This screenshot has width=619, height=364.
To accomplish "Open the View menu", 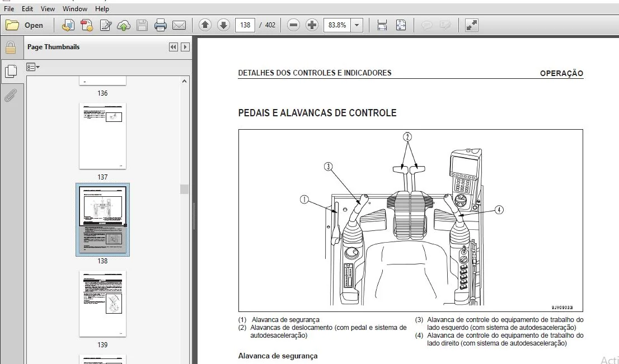I will (48, 9).
